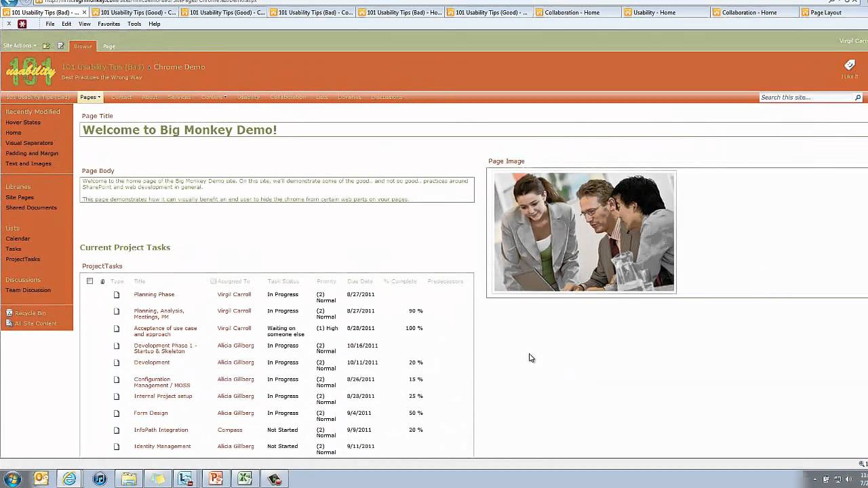
Task: Open the Recycle Bin icon link
Action: point(9,313)
